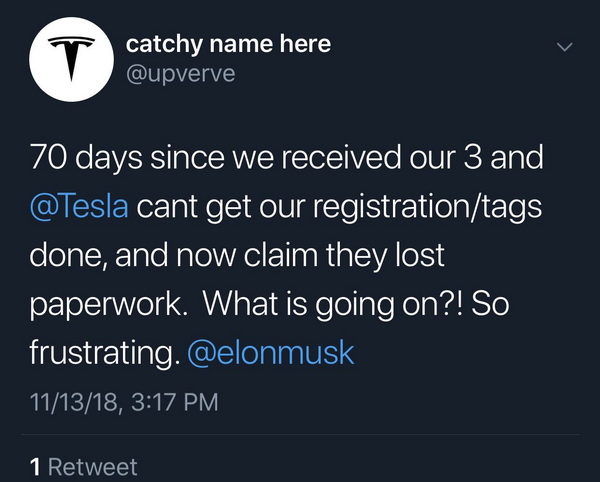600x482 pixels.
Task: Open the @elonmusk mention link
Action: (x=271, y=352)
